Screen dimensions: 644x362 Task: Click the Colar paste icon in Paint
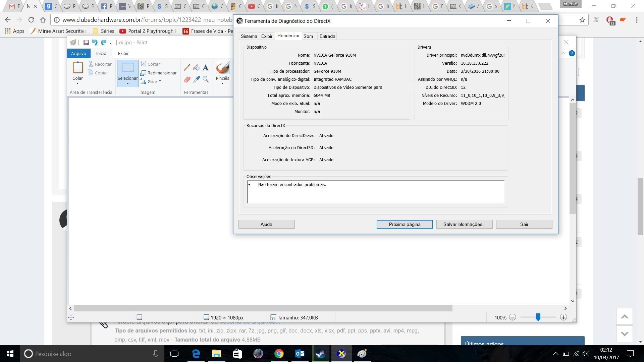[77, 67]
